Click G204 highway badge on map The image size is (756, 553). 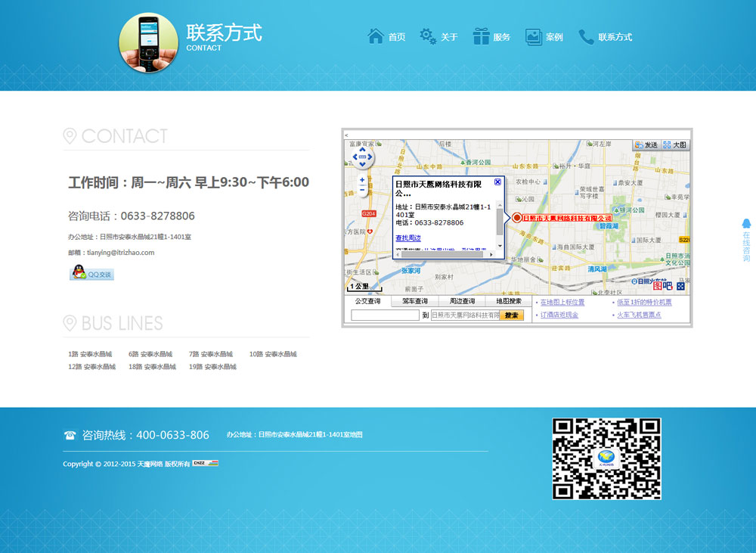pos(368,213)
